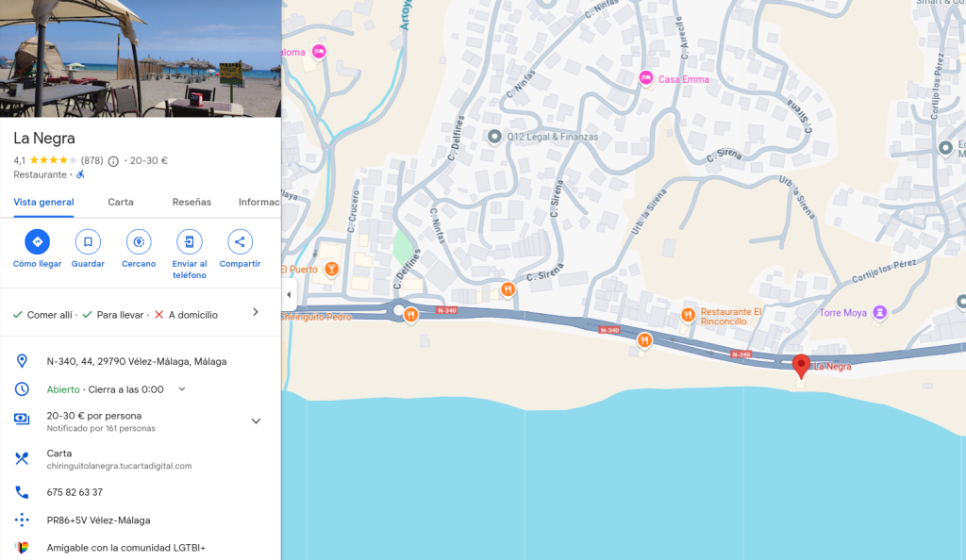966x560 pixels.
Task: Click the Torre Moya landmark marker
Action: [x=880, y=313]
